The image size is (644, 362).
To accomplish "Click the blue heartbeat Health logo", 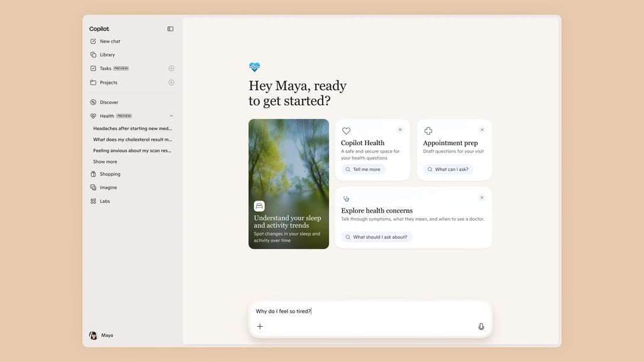I will click(254, 67).
